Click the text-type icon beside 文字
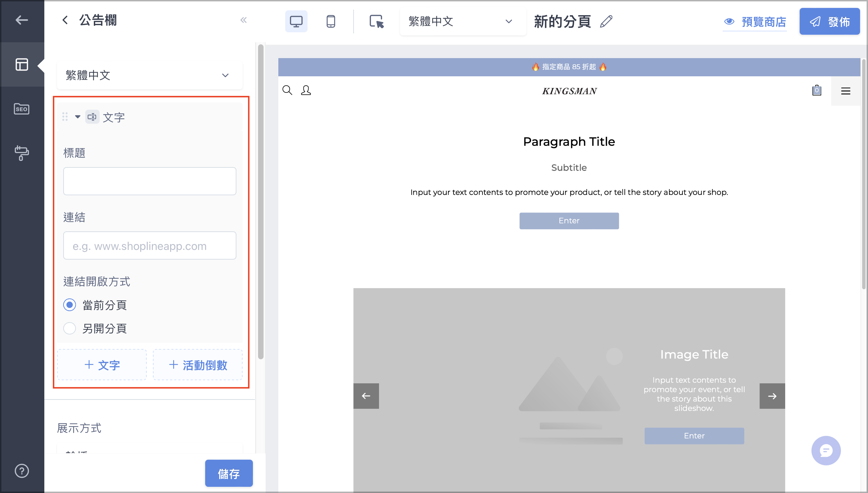Image resolution: width=868 pixels, height=493 pixels. click(x=92, y=117)
